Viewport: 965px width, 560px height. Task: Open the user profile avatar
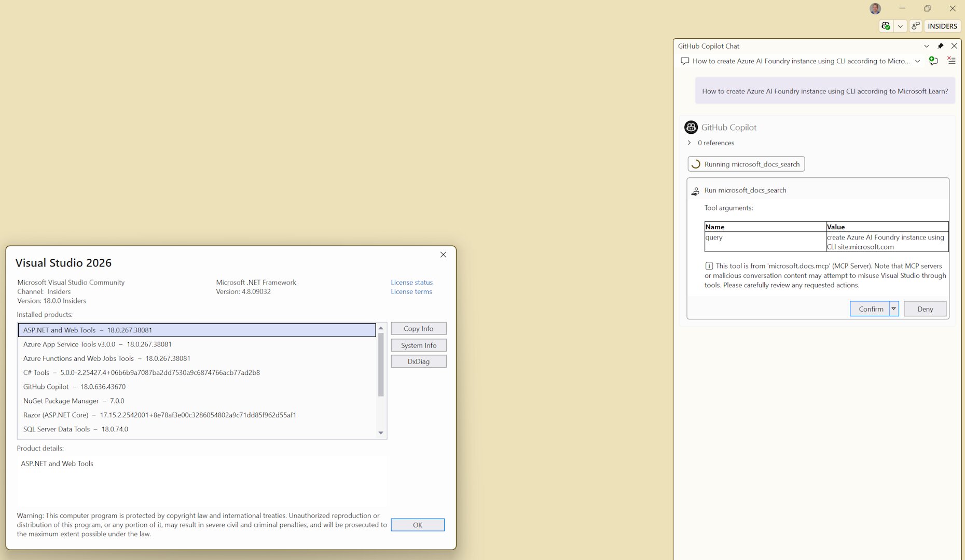coord(875,9)
